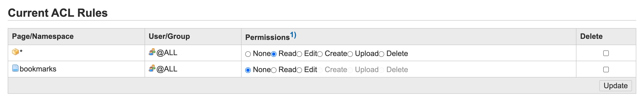Screen dimensions: 644x100
Task: Select Read permission for the asterisk namespace
Action: pyautogui.click(x=274, y=54)
